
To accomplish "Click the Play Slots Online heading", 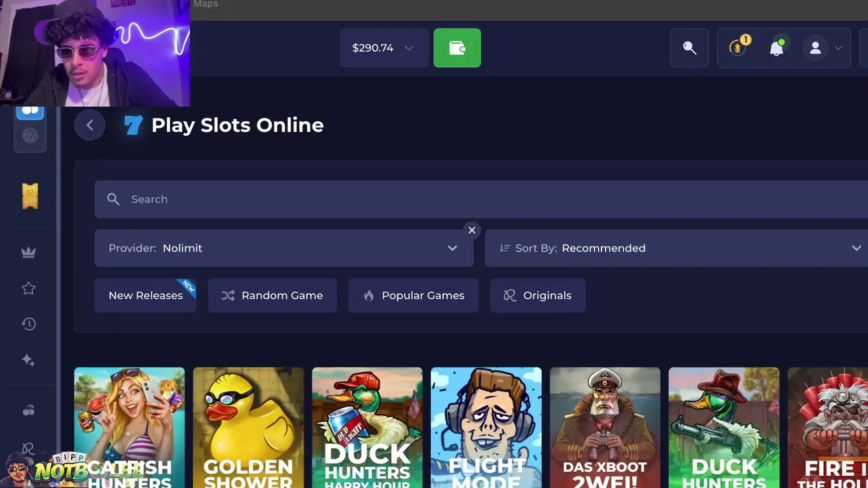I will click(237, 125).
